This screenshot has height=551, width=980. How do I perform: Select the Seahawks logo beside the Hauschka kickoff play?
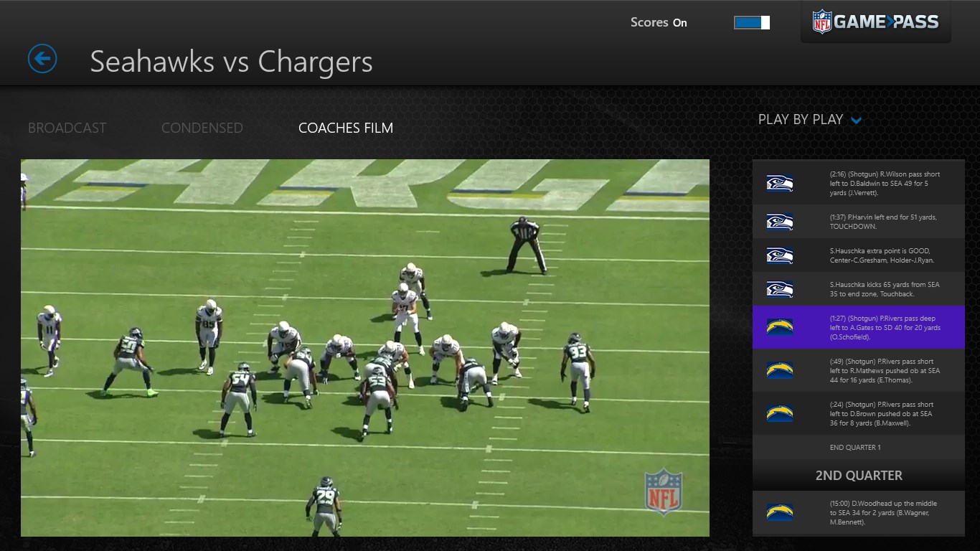click(x=780, y=288)
